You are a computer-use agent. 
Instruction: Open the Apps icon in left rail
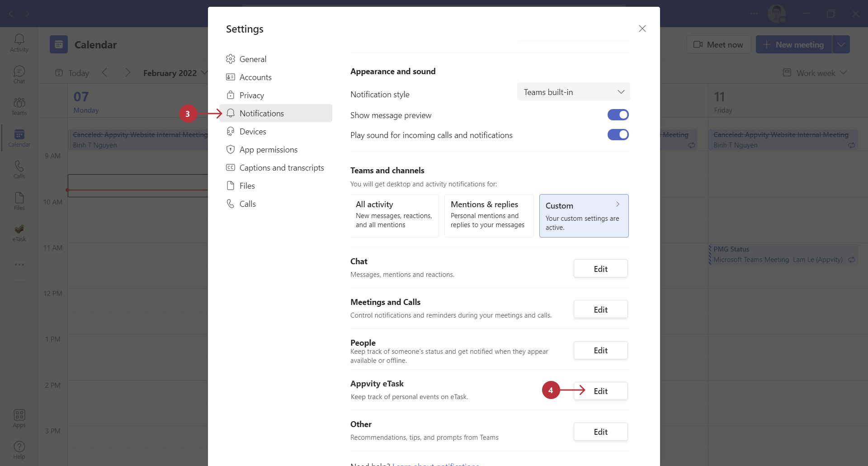tap(19, 418)
